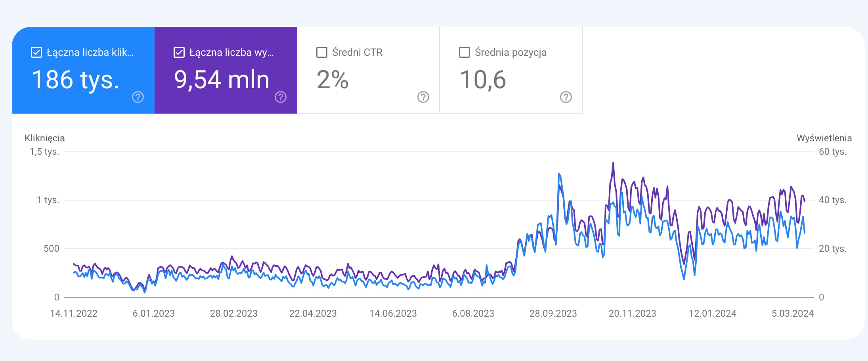Click the highest blue clicks peak
The image size is (868, 361).
point(559,174)
